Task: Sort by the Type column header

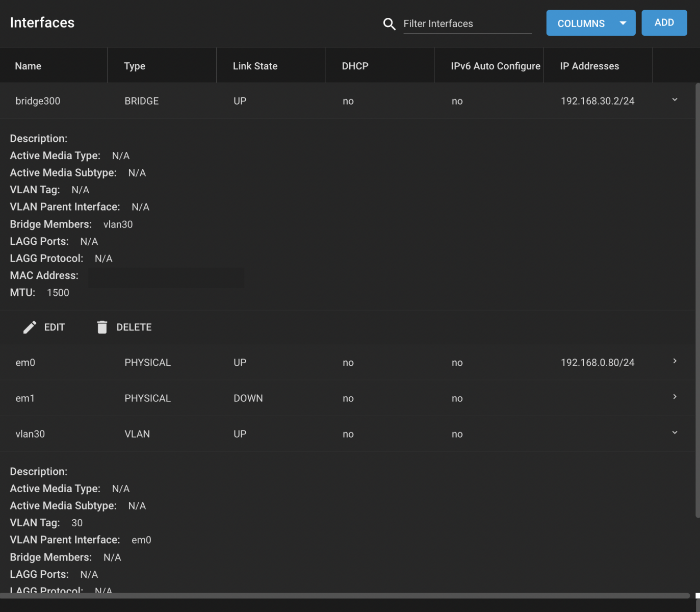Action: pyautogui.click(x=135, y=66)
